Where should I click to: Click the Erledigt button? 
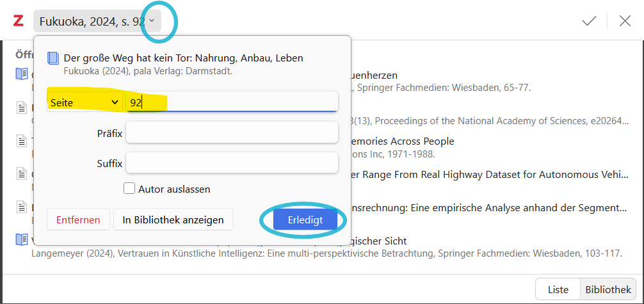tap(305, 220)
